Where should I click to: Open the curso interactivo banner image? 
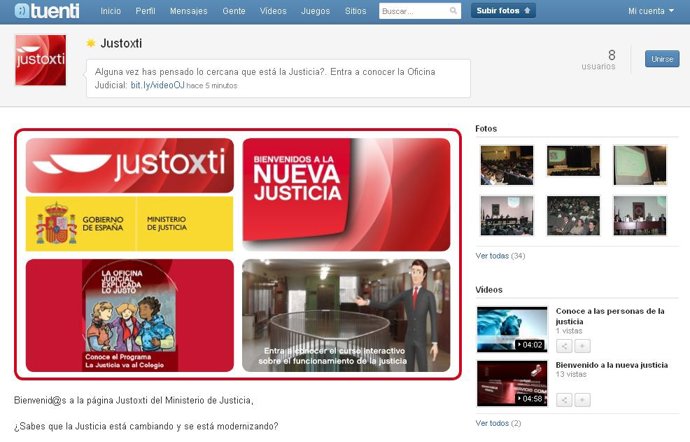point(346,315)
